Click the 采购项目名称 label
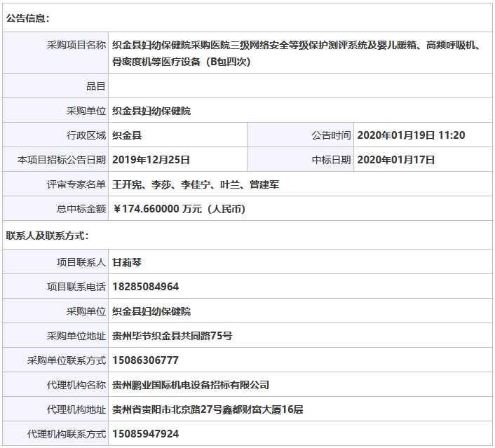 tap(76, 45)
